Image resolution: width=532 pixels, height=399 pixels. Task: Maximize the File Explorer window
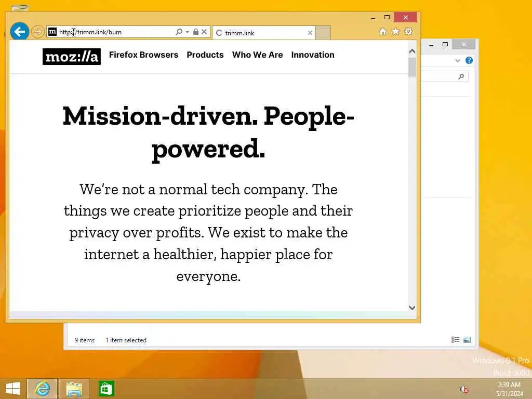coord(445,45)
